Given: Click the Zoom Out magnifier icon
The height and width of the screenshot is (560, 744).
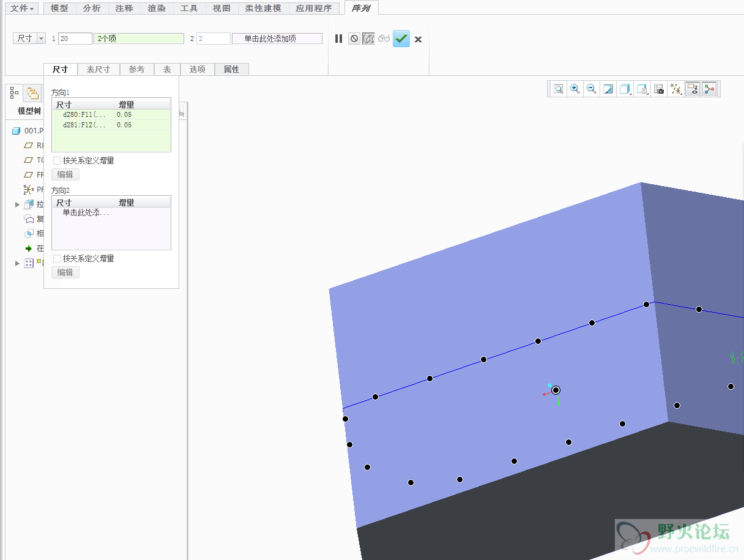Looking at the screenshot, I should click(x=592, y=89).
